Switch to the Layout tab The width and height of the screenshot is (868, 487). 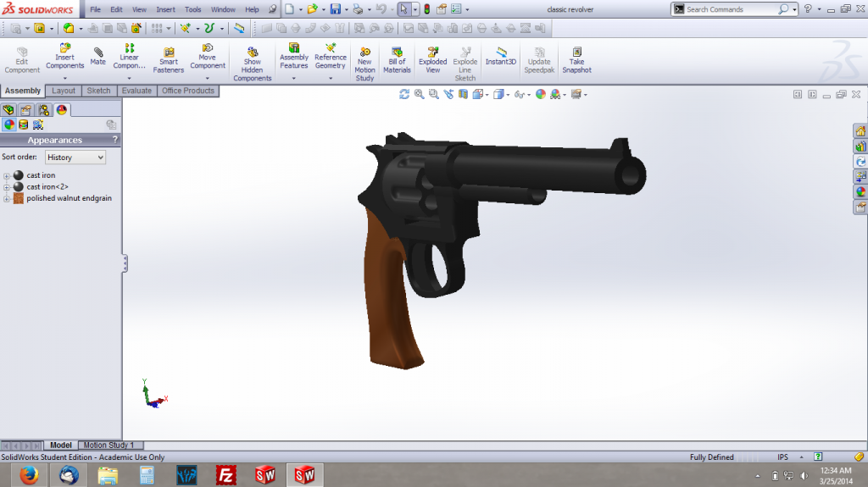pos(64,91)
